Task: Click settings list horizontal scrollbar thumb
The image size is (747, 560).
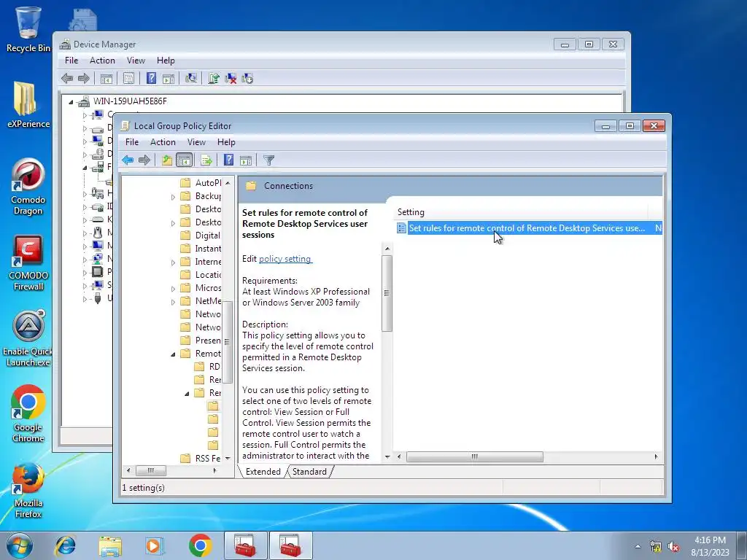Action: coord(474,456)
